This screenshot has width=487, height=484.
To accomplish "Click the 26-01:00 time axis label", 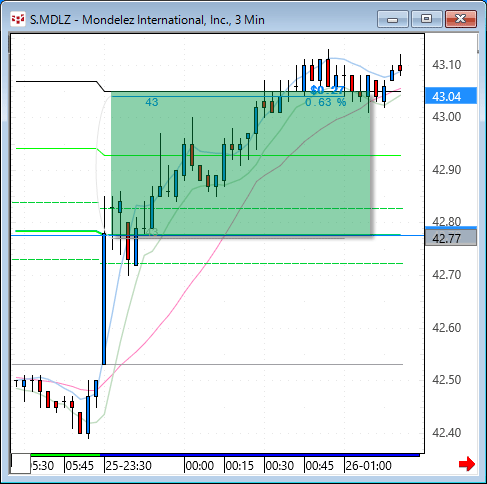I will point(368,466).
